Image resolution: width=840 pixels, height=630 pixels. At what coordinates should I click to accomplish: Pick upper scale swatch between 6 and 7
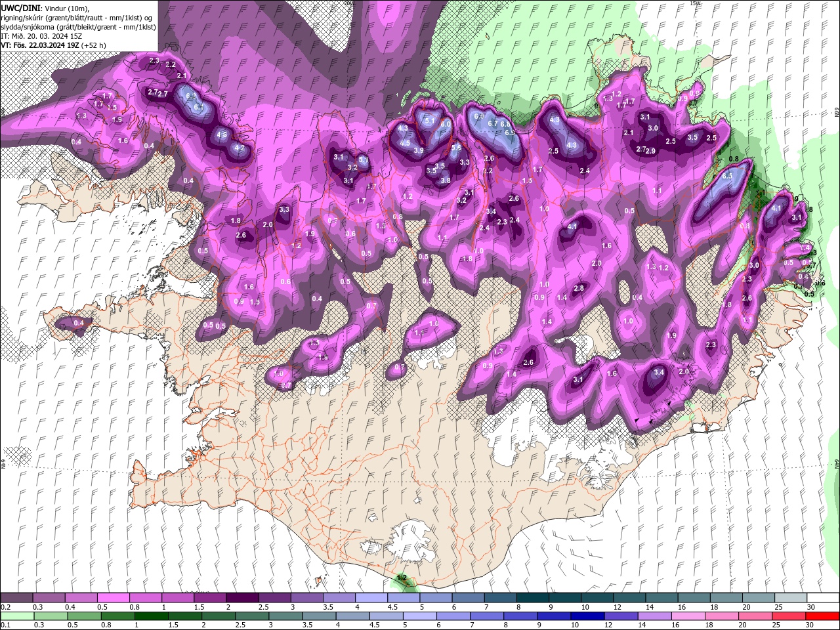coord(467,597)
